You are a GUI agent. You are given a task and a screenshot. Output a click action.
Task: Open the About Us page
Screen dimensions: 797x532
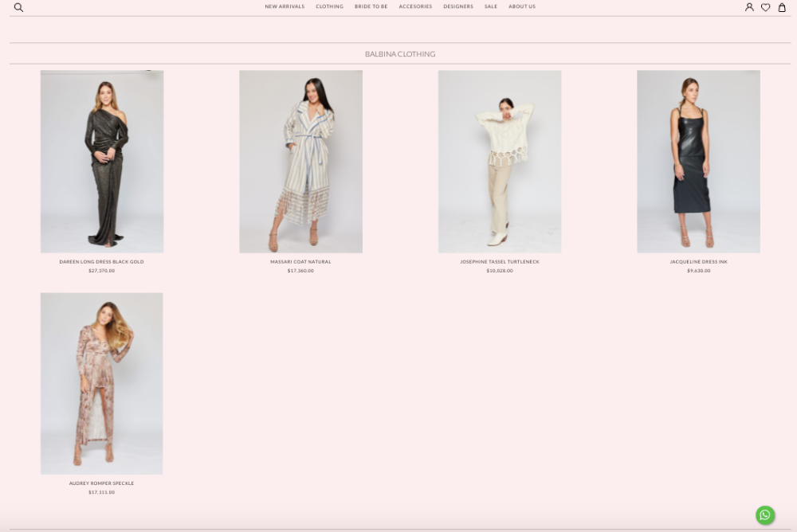coord(522,6)
